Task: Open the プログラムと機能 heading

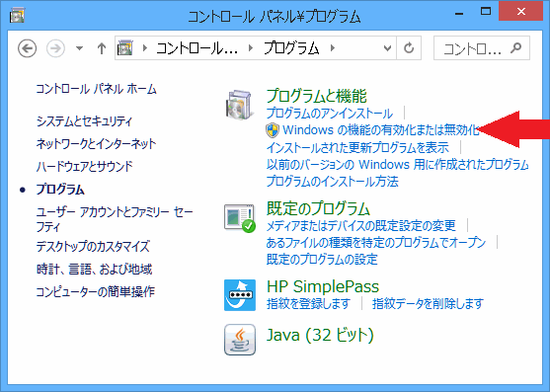Action: tap(317, 96)
